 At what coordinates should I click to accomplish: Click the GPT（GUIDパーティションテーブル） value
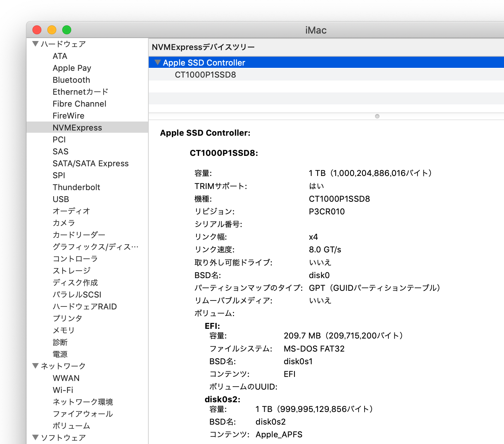[x=374, y=288]
